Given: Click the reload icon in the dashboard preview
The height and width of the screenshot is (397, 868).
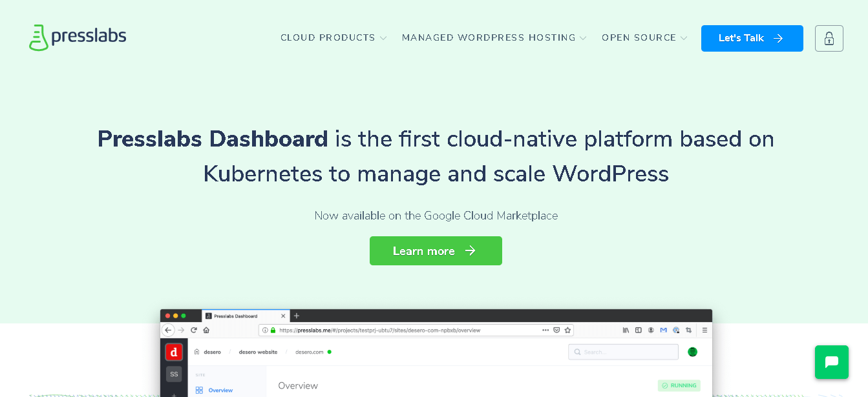Looking at the screenshot, I should pyautogui.click(x=193, y=330).
